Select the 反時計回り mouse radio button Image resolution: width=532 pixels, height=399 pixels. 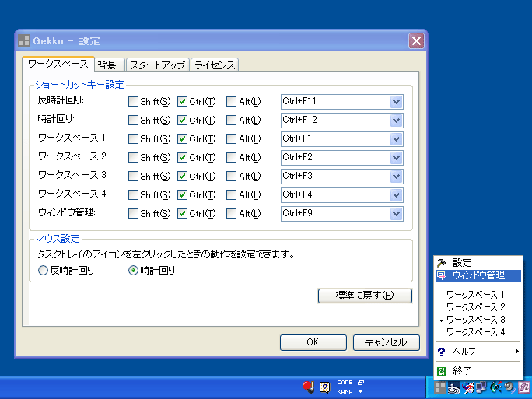(x=43, y=271)
